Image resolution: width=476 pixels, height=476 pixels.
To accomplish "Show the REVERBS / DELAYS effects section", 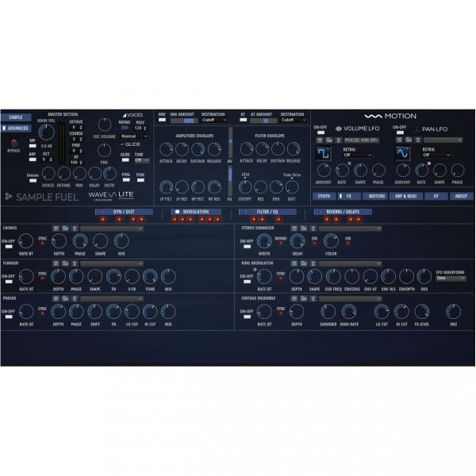I will (343, 212).
